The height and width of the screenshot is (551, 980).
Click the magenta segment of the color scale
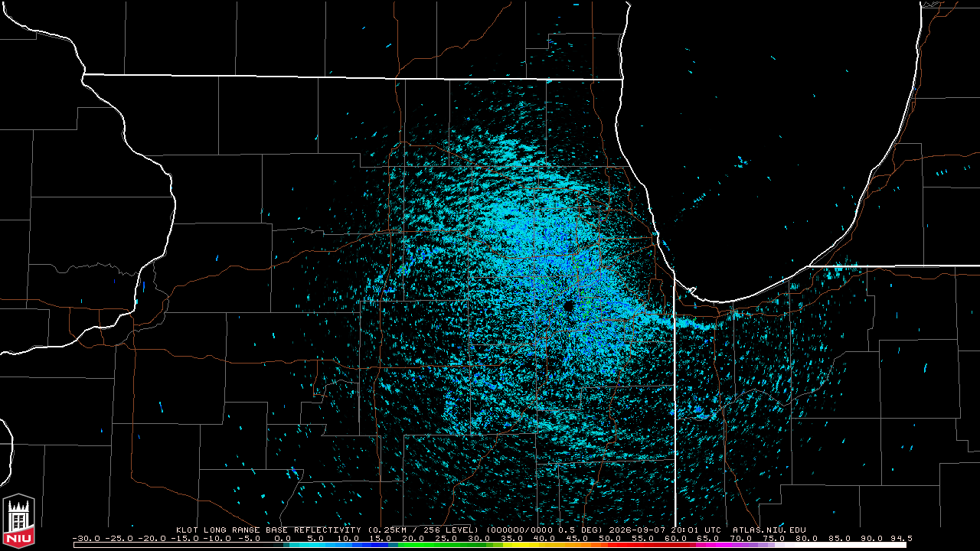click(x=716, y=545)
